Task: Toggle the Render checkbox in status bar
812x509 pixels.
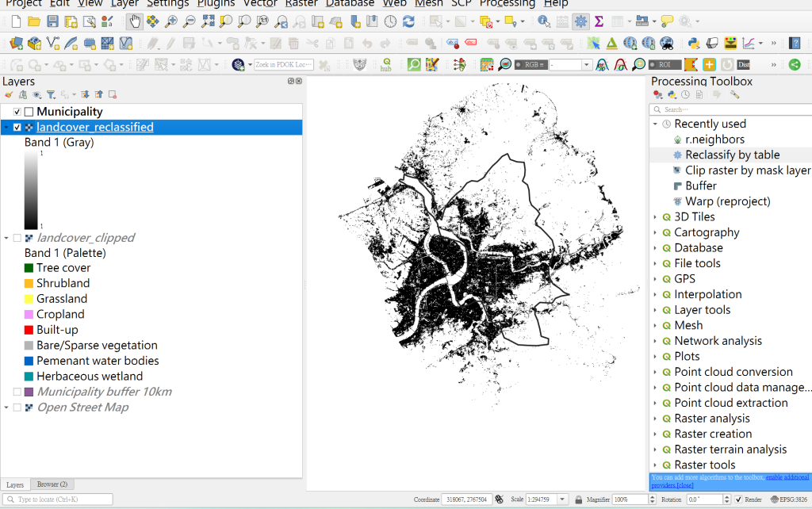Action: coord(738,499)
